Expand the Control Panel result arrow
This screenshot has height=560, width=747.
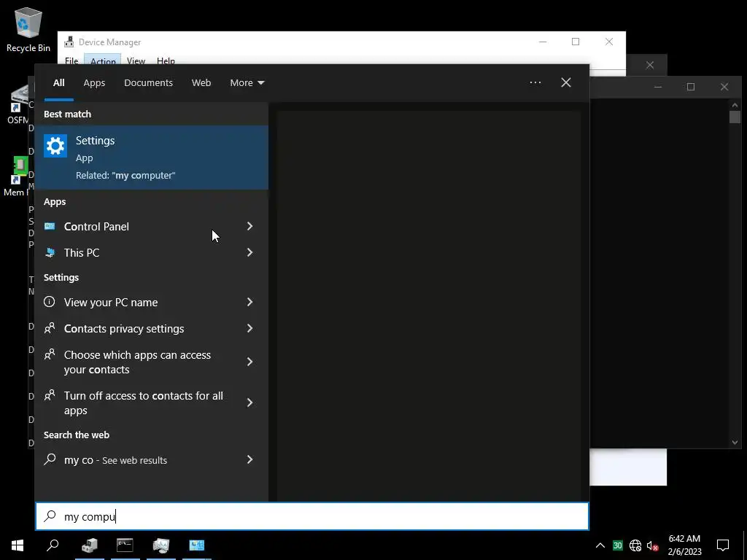coord(249,226)
